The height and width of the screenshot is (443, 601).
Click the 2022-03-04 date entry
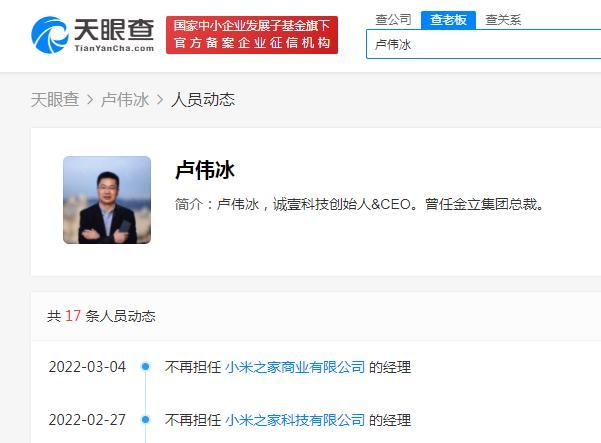point(87,367)
